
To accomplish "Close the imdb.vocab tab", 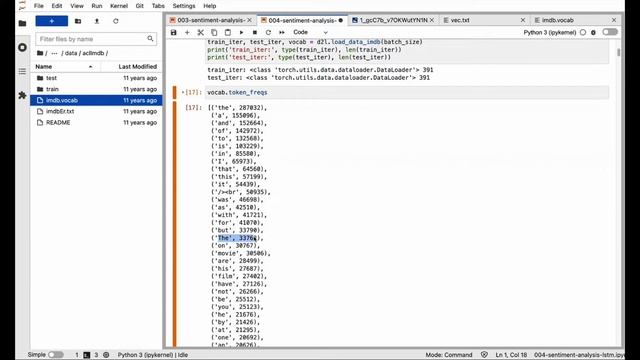I will [614, 20].
